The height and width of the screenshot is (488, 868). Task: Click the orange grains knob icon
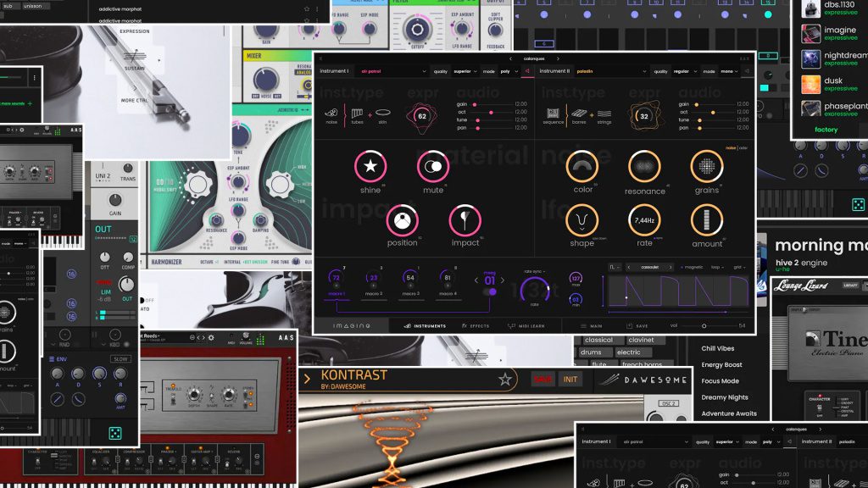707,166
